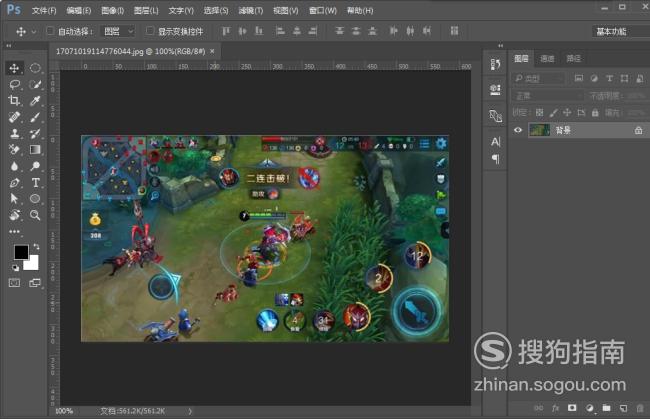Viewport: 650px width, 419px height.
Task: Open the File menu
Action: (x=44, y=10)
